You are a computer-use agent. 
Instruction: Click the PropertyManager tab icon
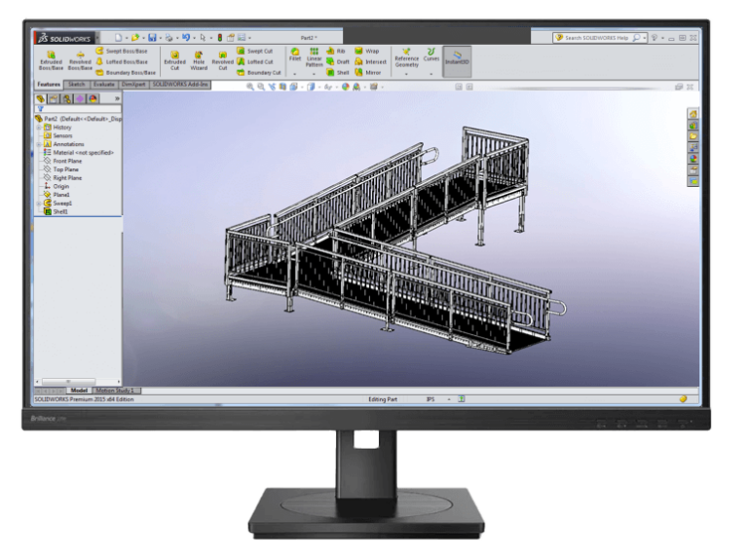tap(54, 98)
